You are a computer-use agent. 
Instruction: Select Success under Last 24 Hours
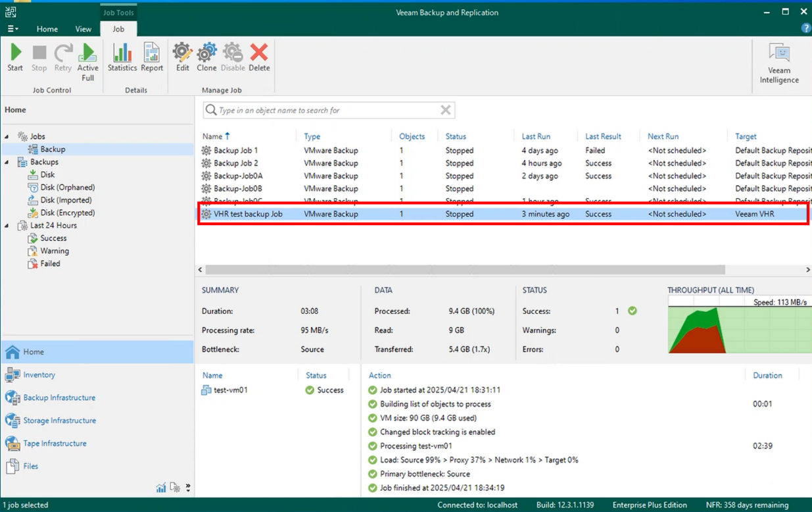(x=53, y=238)
